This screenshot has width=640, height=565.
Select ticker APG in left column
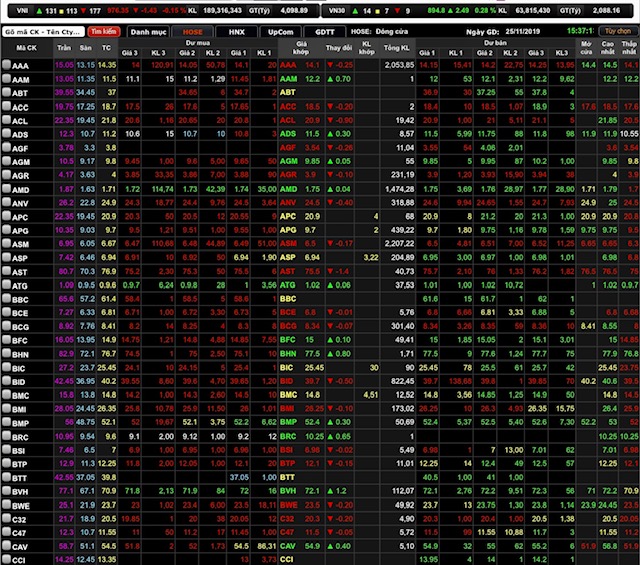pyautogui.click(x=20, y=231)
